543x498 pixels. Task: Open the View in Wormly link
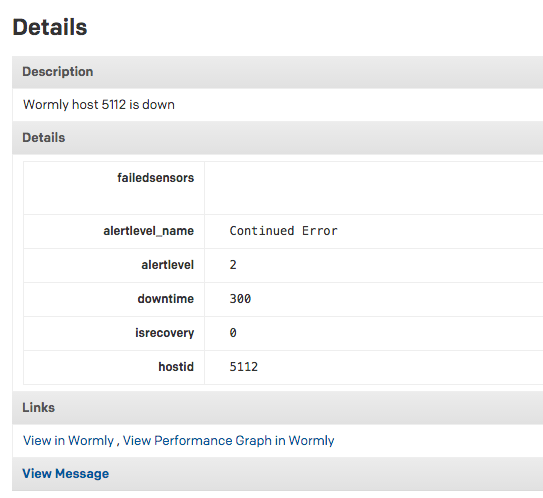pyautogui.click(x=68, y=441)
